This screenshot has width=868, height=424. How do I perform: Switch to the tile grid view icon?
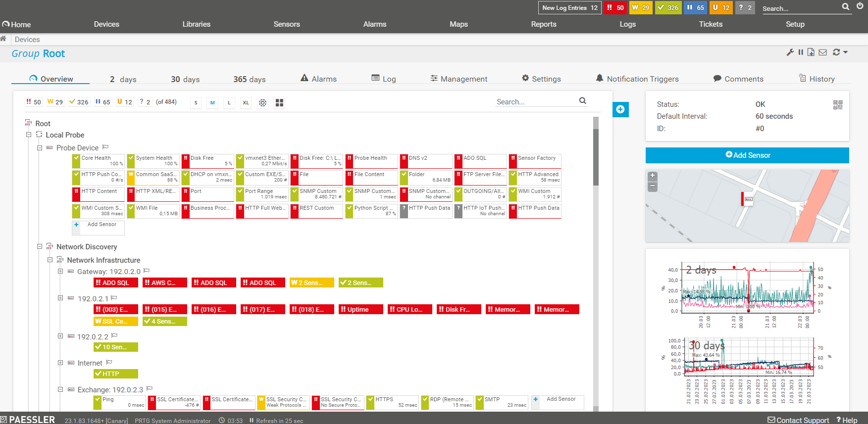click(x=279, y=103)
